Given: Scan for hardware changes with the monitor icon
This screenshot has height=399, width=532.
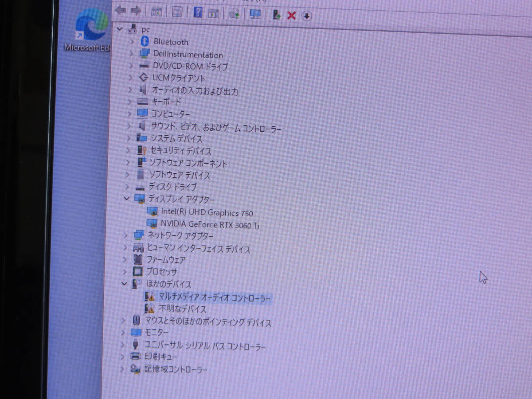Looking at the screenshot, I should (255, 14).
